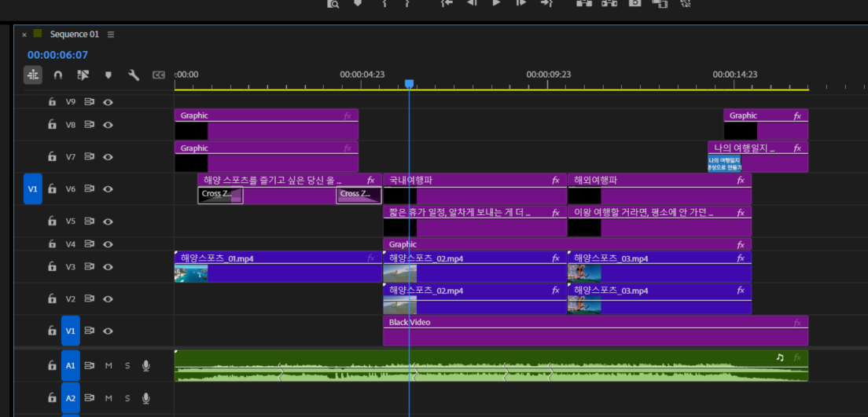The height and width of the screenshot is (417, 868).
Task: Click the blue playhead marker on ruler
Action: click(x=409, y=83)
